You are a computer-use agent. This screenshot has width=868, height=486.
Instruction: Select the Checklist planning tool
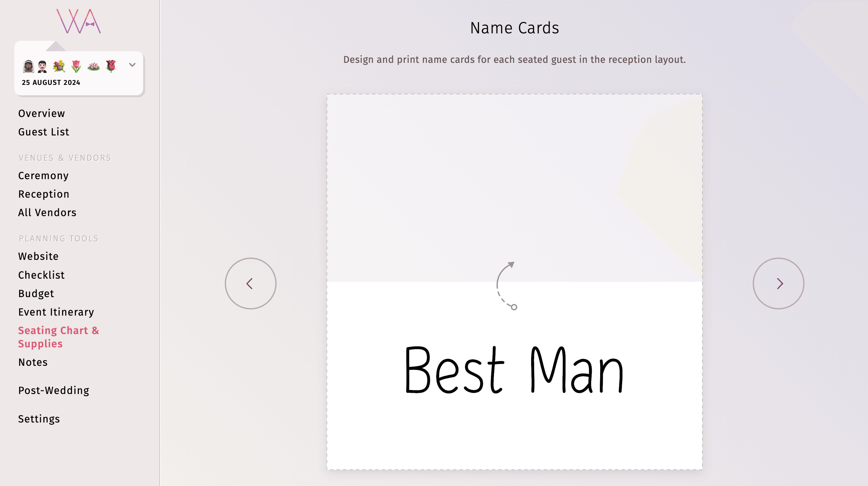[42, 275]
